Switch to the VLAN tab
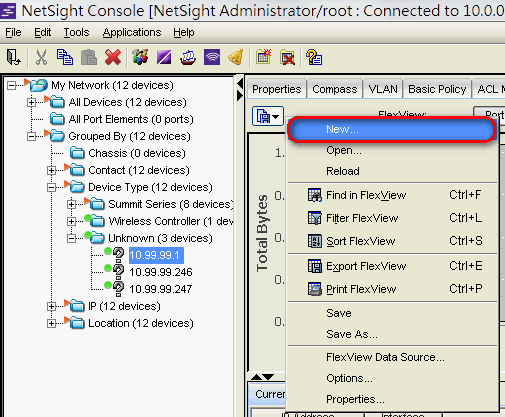Image resolution: width=505 pixels, height=417 pixels. point(383,89)
